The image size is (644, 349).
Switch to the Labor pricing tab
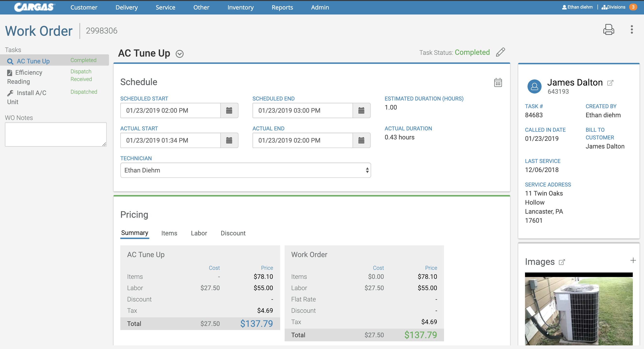point(199,233)
